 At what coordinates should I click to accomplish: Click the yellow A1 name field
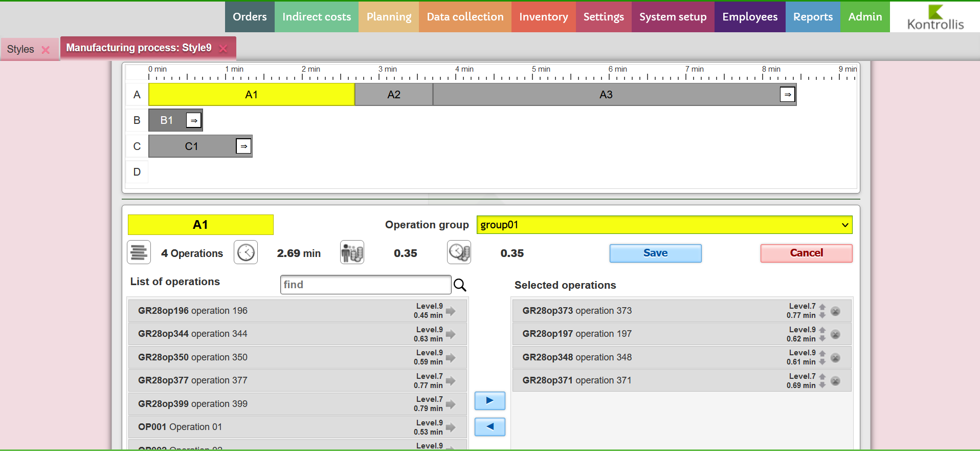[201, 225]
